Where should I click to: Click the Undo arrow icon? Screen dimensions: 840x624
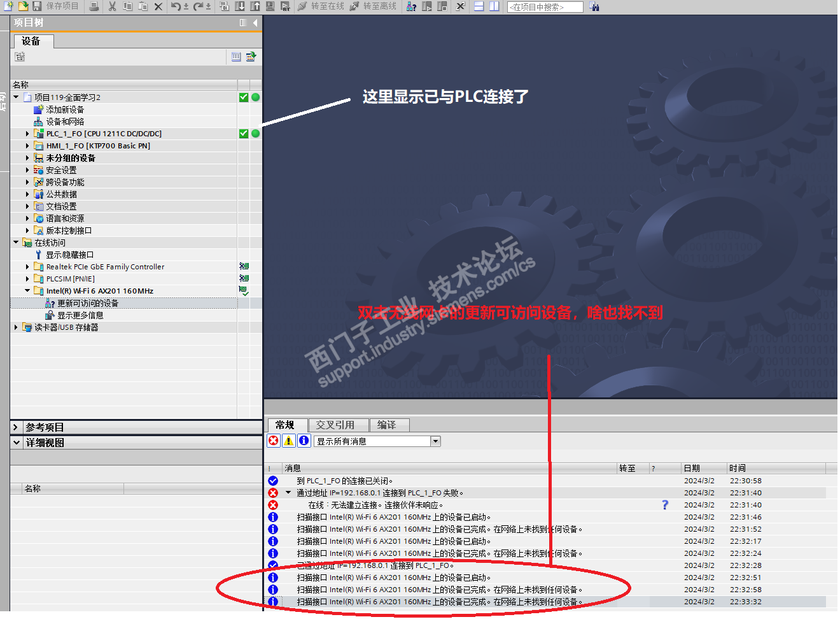tap(176, 6)
